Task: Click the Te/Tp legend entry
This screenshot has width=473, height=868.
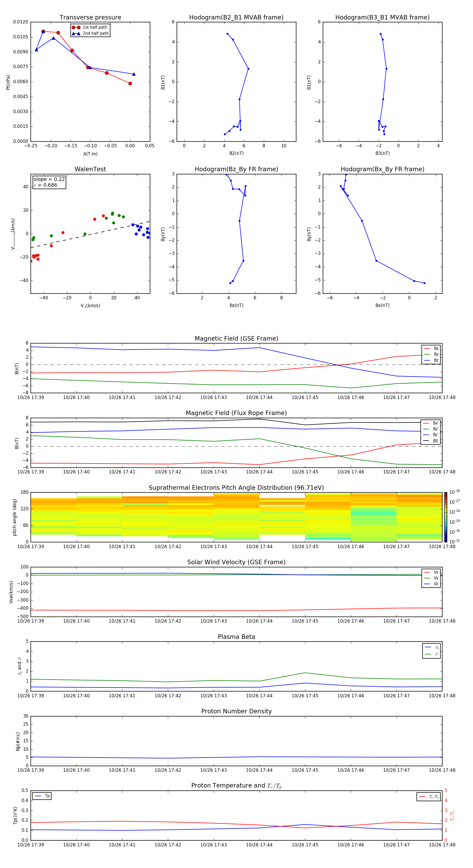Action: (x=429, y=796)
